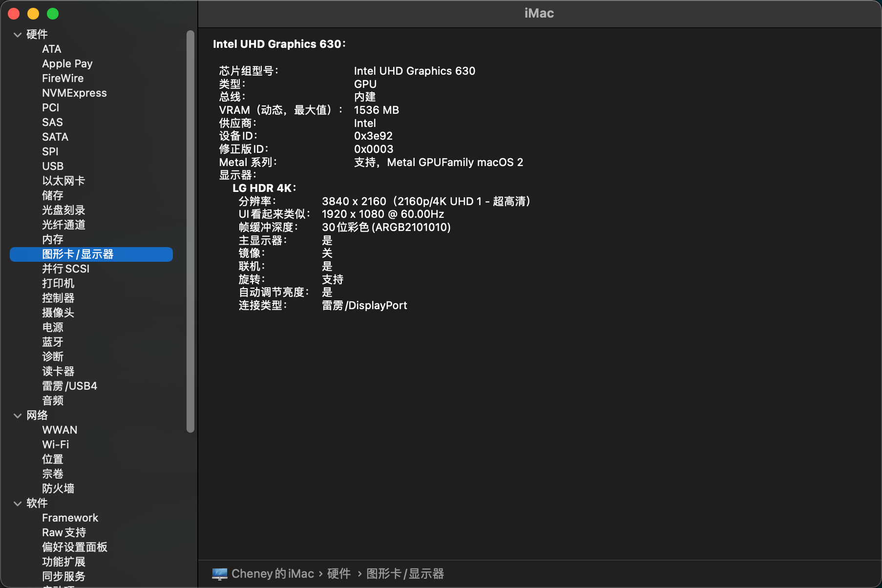This screenshot has width=882, height=588.
Task: Collapse the 网络 section chevron
Action: (18, 416)
